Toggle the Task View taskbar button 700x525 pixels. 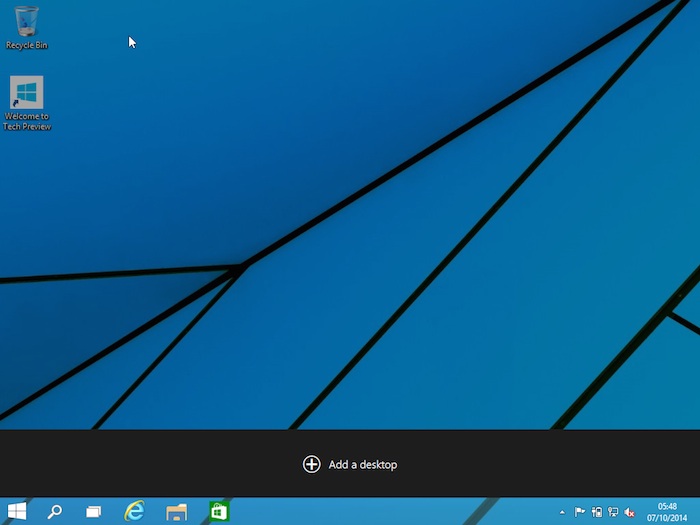pyautogui.click(x=93, y=511)
